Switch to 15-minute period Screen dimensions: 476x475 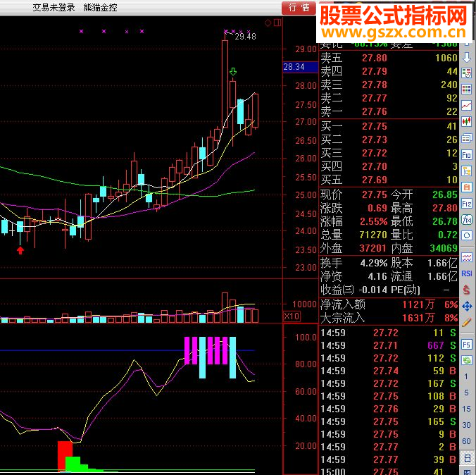466,409
